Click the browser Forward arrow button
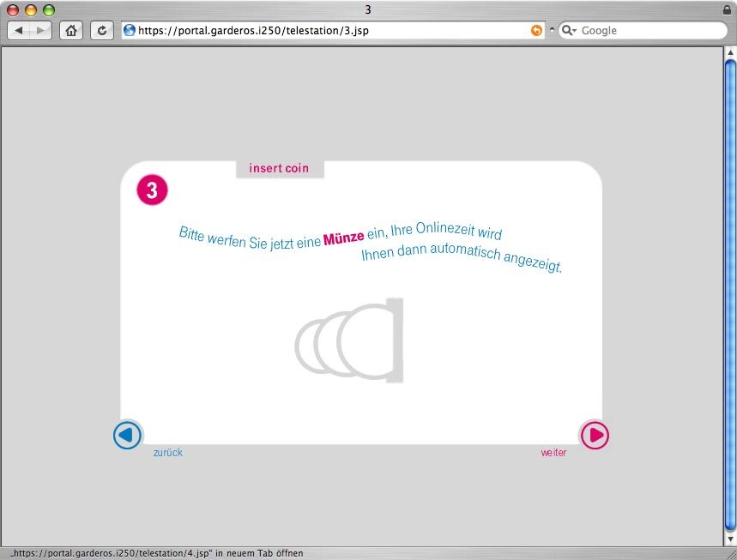This screenshot has height=560, width=737. [x=40, y=31]
